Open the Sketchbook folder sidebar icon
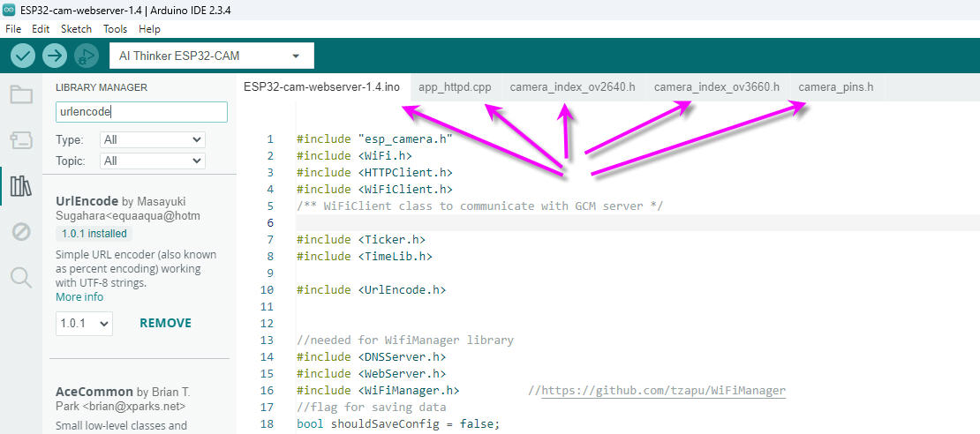Viewport: 980px width, 434px height. click(21, 94)
